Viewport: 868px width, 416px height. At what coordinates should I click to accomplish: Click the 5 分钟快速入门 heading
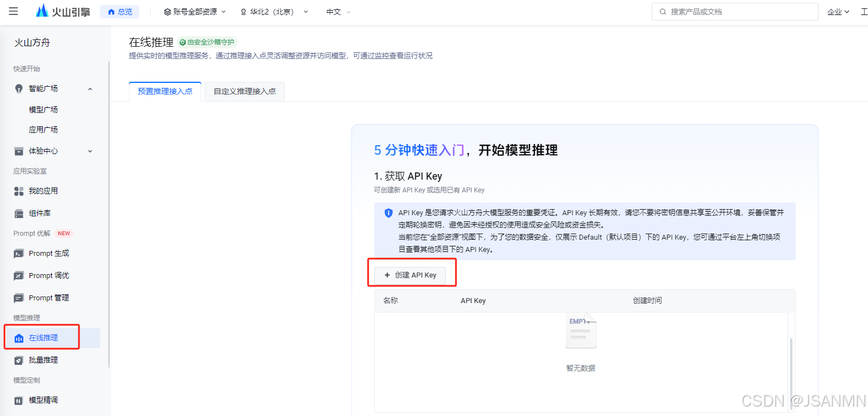tap(419, 150)
